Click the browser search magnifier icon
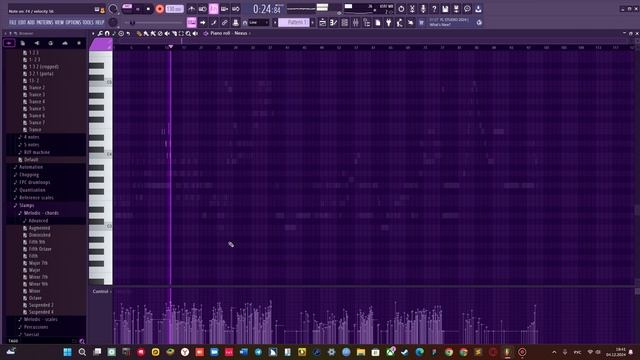The image size is (640, 360). click(82, 341)
